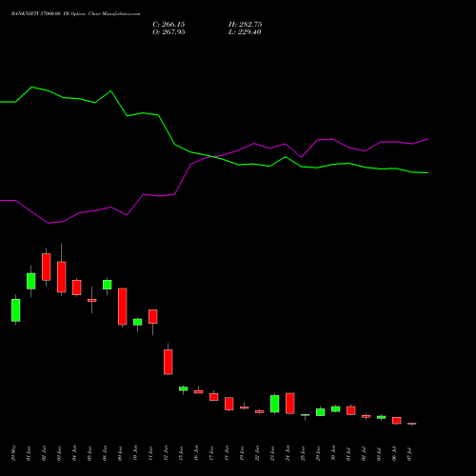Click the 18 Jun date label

point(227,453)
